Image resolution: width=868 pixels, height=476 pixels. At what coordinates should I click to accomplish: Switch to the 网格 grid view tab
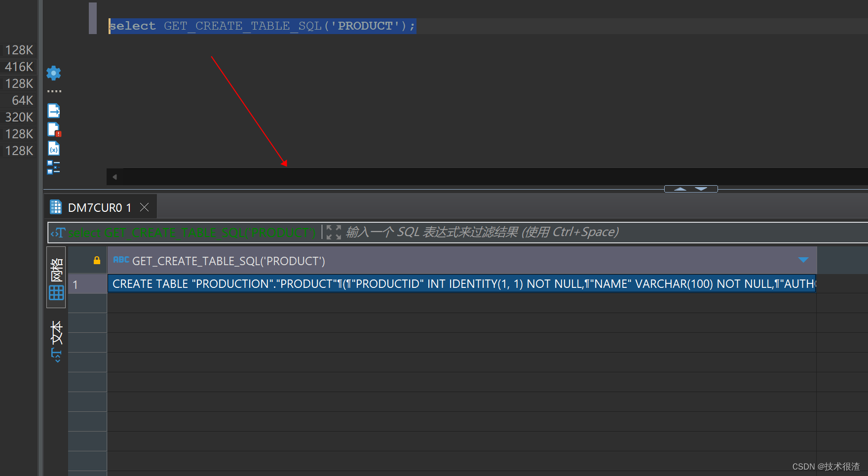pyautogui.click(x=56, y=278)
